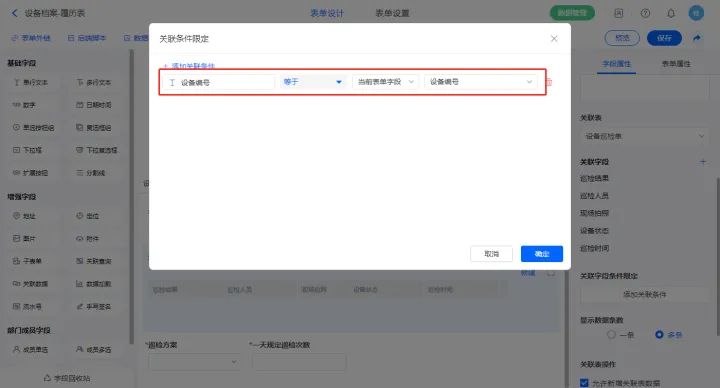Expand the right-hand 设备编号 dropdown in the condition row
The image size is (720, 388).
(x=481, y=82)
